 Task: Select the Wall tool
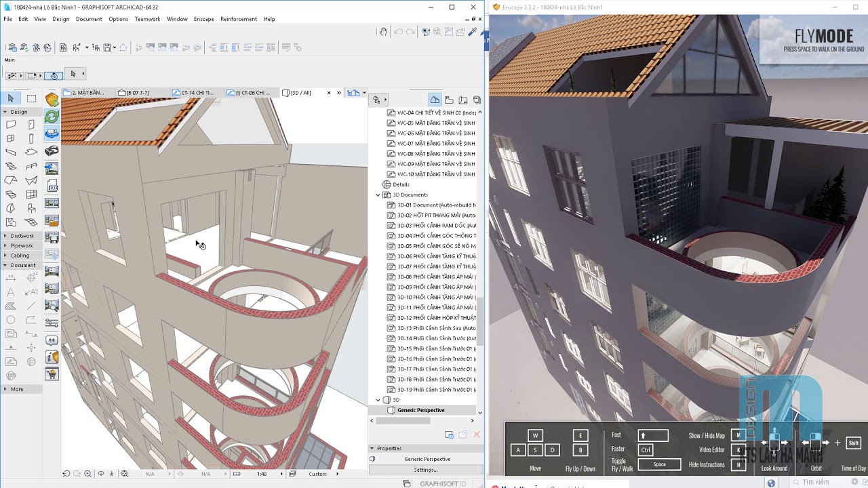tap(11, 125)
